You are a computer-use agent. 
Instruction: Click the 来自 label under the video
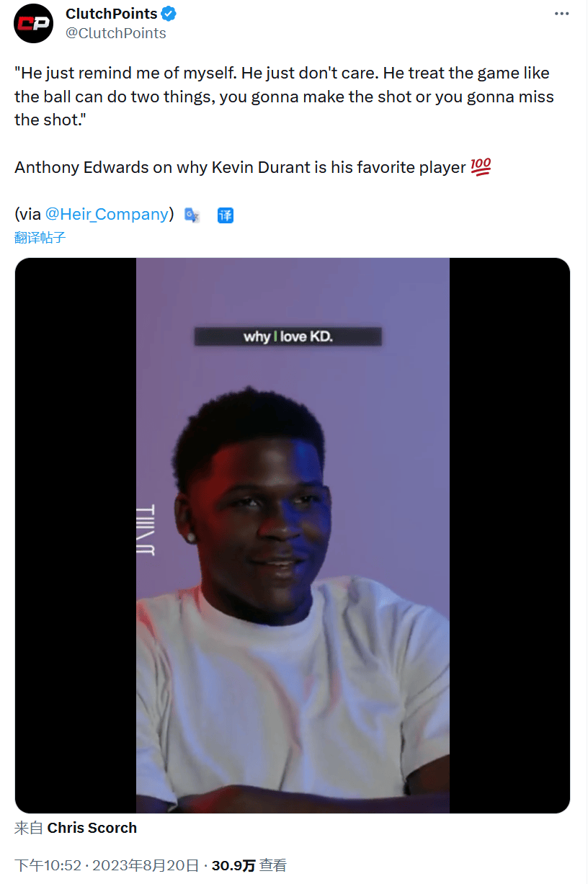click(30, 828)
